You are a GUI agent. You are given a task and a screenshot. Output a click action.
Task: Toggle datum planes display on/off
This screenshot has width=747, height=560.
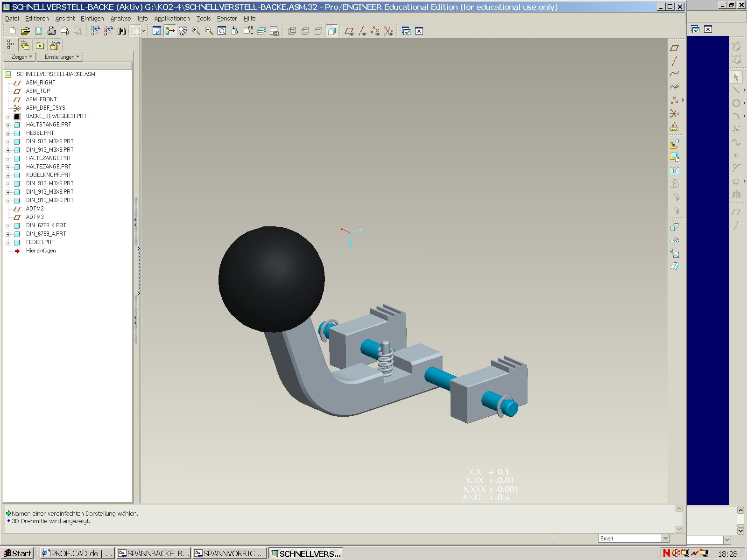point(349,31)
